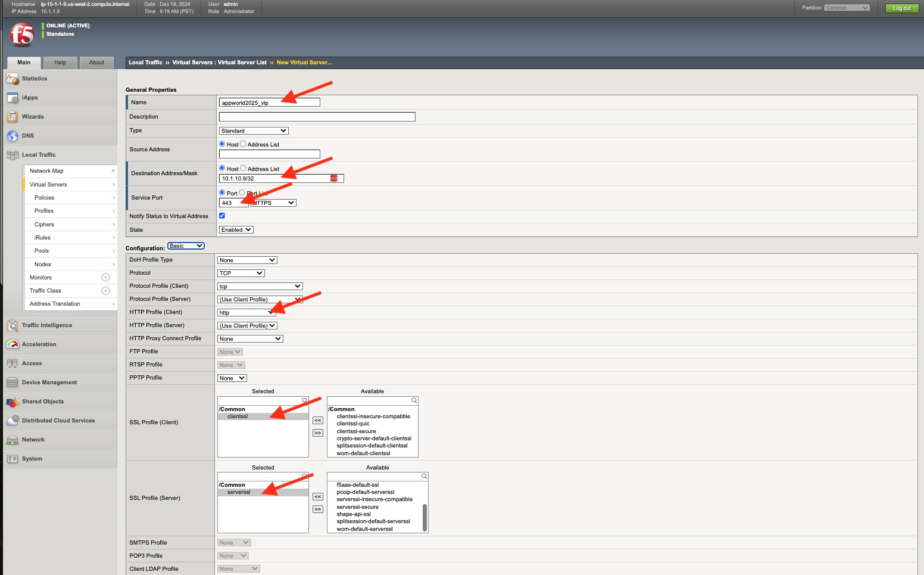Select Host radio for Destination Address

(x=222, y=169)
